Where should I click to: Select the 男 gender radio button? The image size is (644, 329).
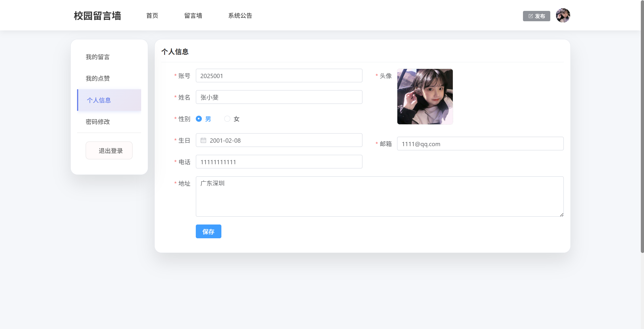[x=199, y=119]
